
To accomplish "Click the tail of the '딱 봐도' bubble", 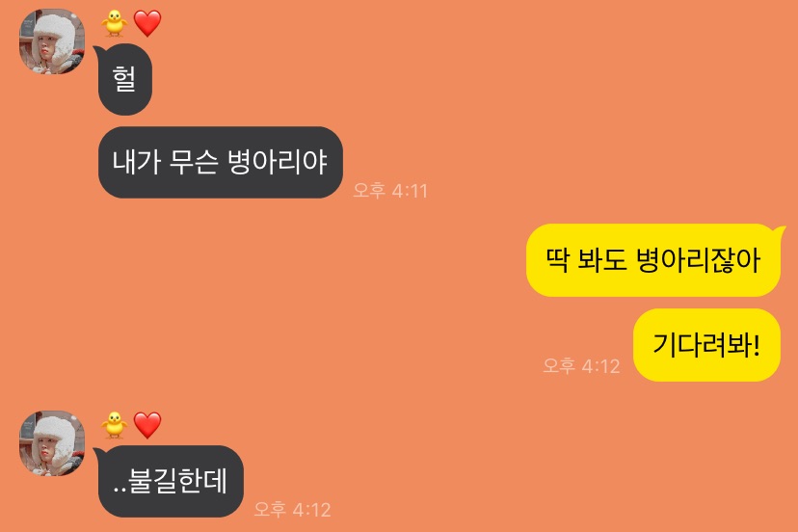I will (781, 231).
